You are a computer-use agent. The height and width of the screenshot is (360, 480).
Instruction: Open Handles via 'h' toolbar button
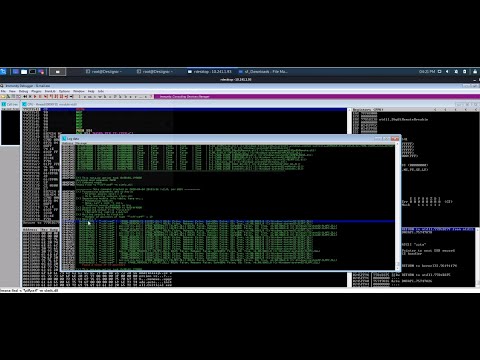105,97
